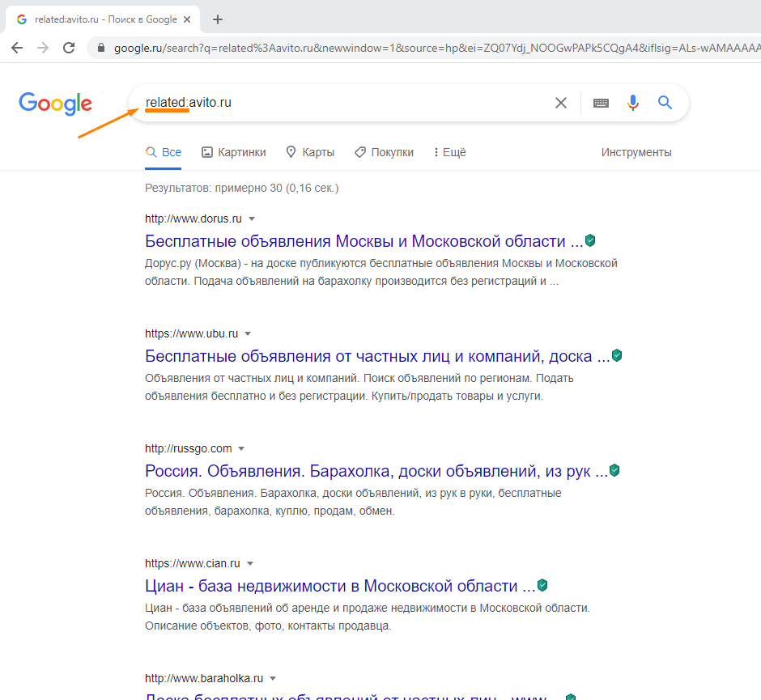Image resolution: width=761 pixels, height=700 pixels.
Task: Open the Бесплатные объявления Москвы result
Action: coord(364,241)
